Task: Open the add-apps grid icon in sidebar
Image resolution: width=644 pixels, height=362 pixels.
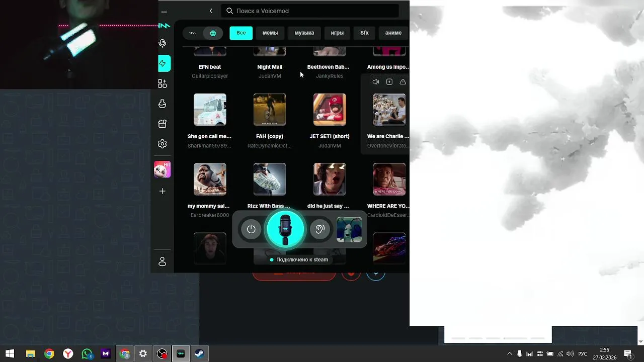Action: coord(162,83)
